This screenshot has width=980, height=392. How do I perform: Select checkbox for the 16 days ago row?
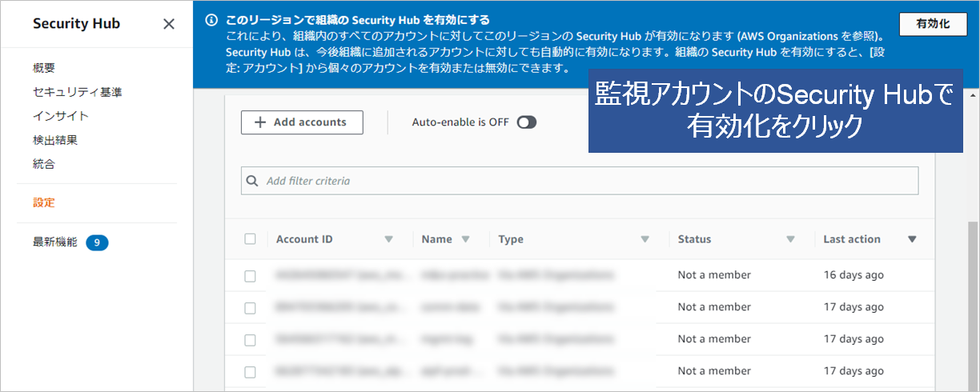tap(250, 276)
